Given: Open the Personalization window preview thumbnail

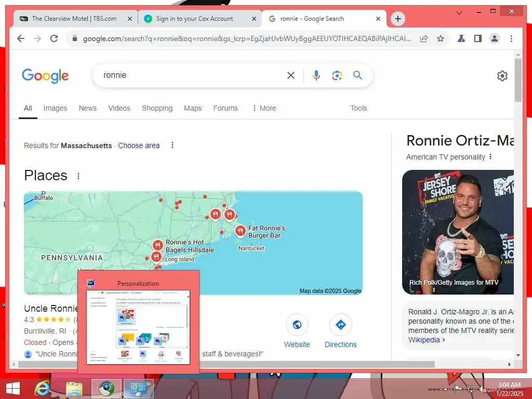Looking at the screenshot, I should coord(138,327).
